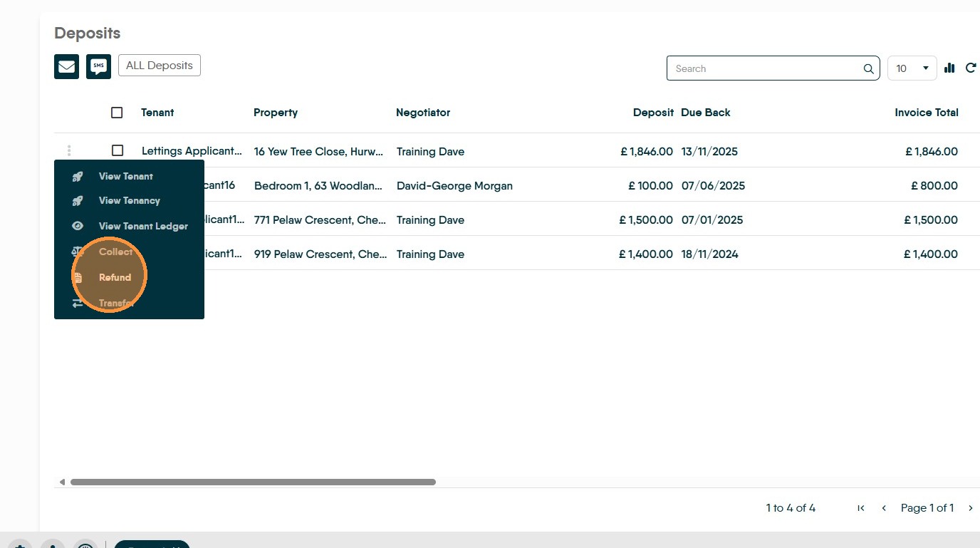Go to the next page arrow
The height and width of the screenshot is (548, 980).
point(970,508)
